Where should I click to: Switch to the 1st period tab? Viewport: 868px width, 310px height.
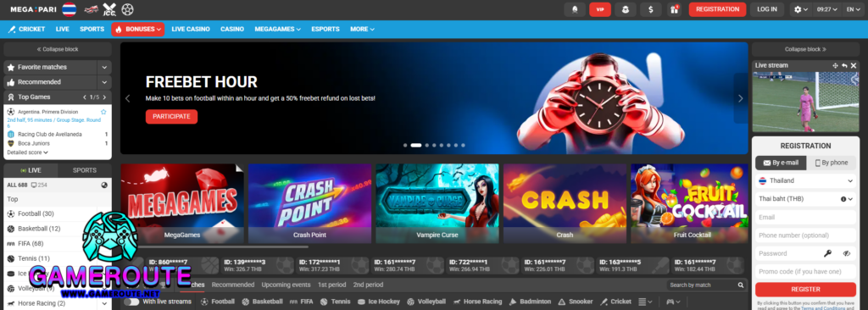pos(331,285)
